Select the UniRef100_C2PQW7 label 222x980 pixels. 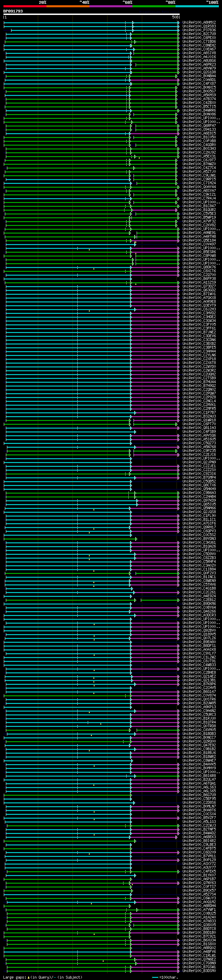[x=199, y=394]
